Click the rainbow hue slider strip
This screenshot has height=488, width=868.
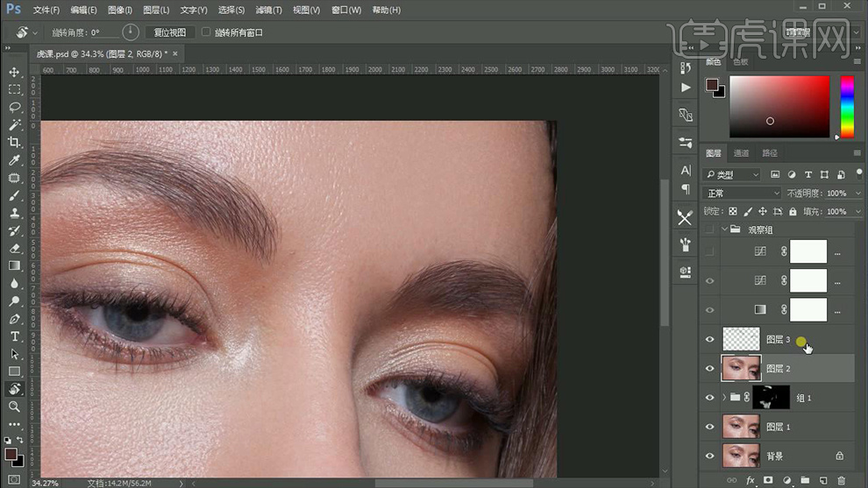click(847, 107)
